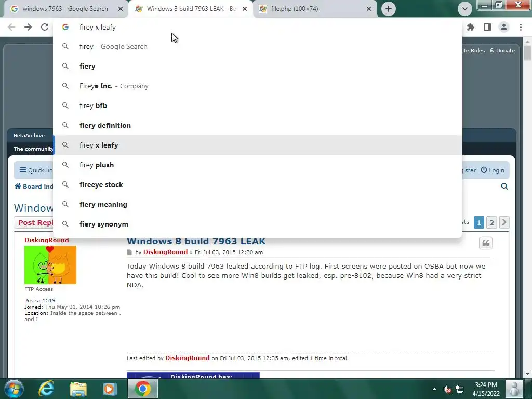Expand the tab search dropdown arrow
The image size is (532, 399).
tap(465, 9)
